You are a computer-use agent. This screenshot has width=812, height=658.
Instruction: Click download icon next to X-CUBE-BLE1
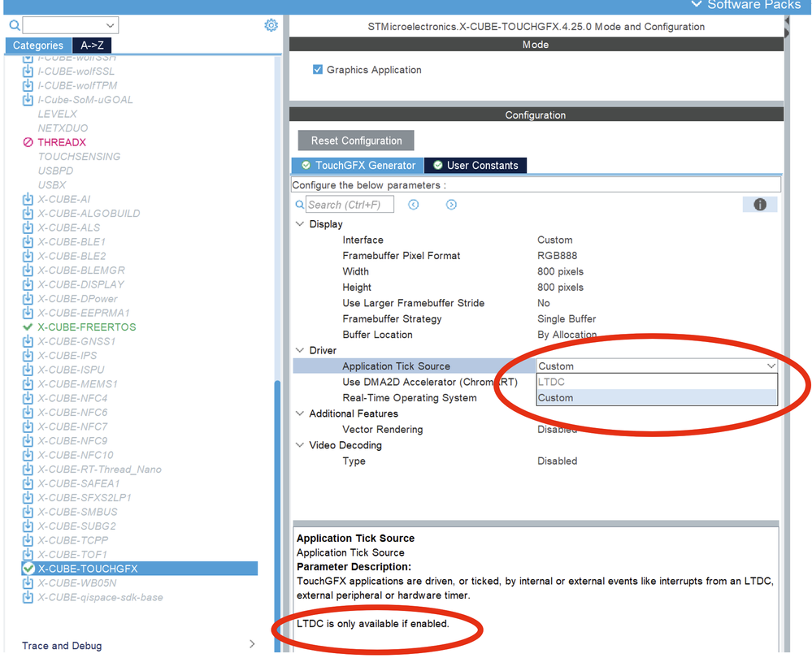pos(28,242)
